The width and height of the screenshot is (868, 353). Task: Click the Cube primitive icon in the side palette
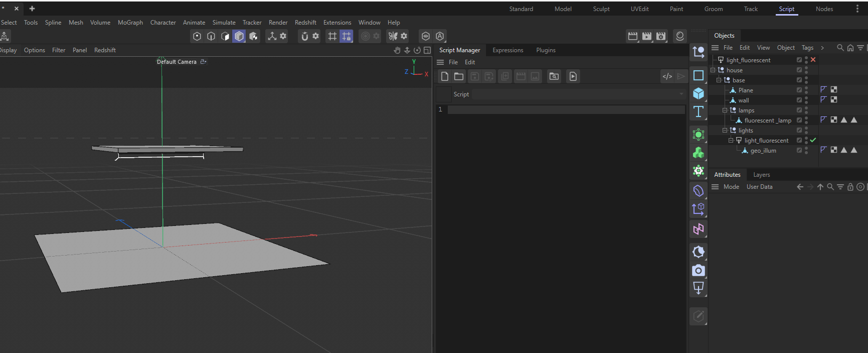coord(698,93)
